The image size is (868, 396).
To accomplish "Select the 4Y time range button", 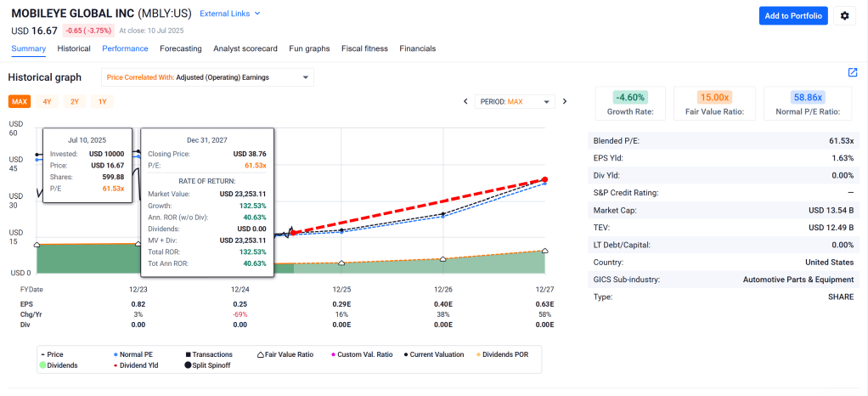I will click(47, 102).
